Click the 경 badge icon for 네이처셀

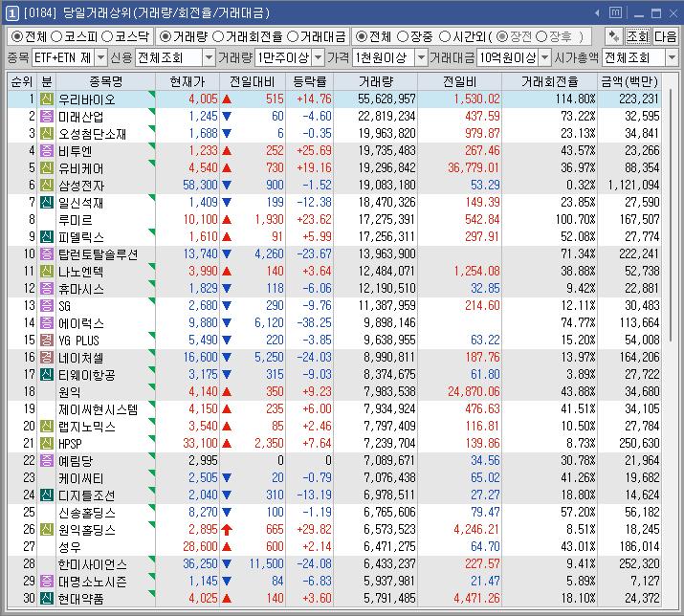[x=47, y=357]
